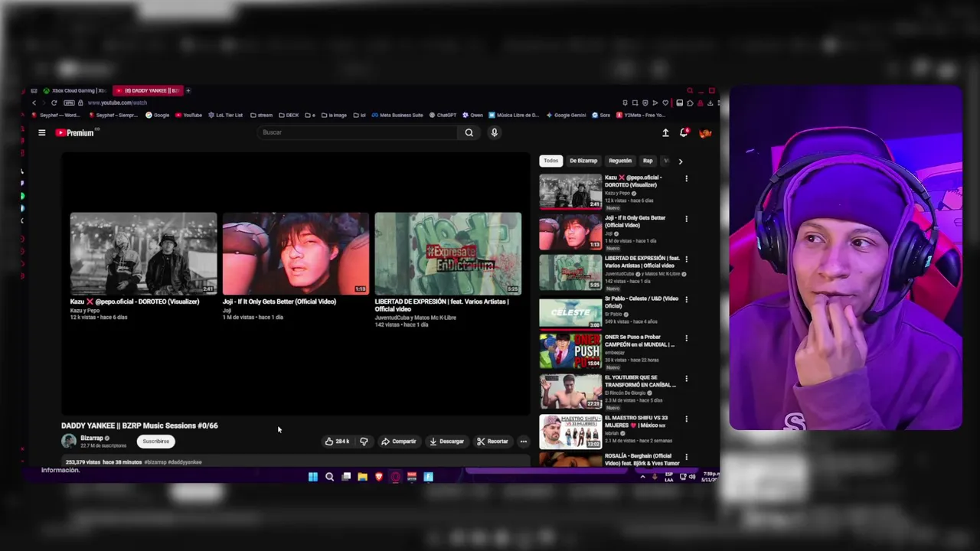980x551 pixels.
Task: Open ONER PUSH sidebar video thumbnail
Action: pyautogui.click(x=570, y=352)
